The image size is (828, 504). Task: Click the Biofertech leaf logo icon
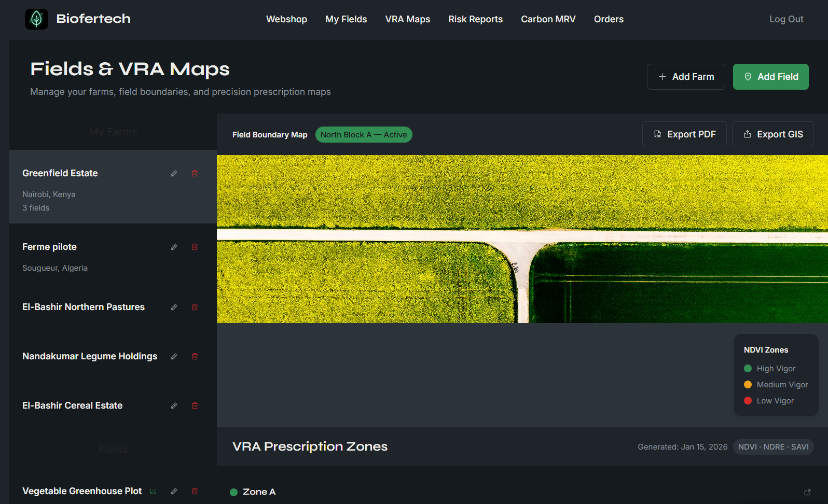pyautogui.click(x=36, y=19)
